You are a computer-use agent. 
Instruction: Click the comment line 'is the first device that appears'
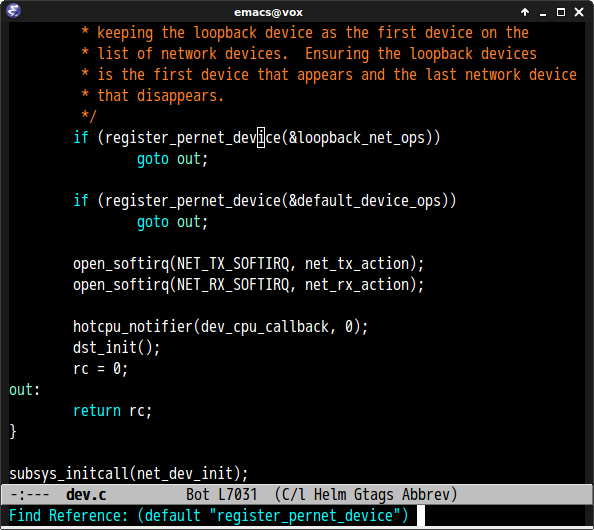coord(329,75)
